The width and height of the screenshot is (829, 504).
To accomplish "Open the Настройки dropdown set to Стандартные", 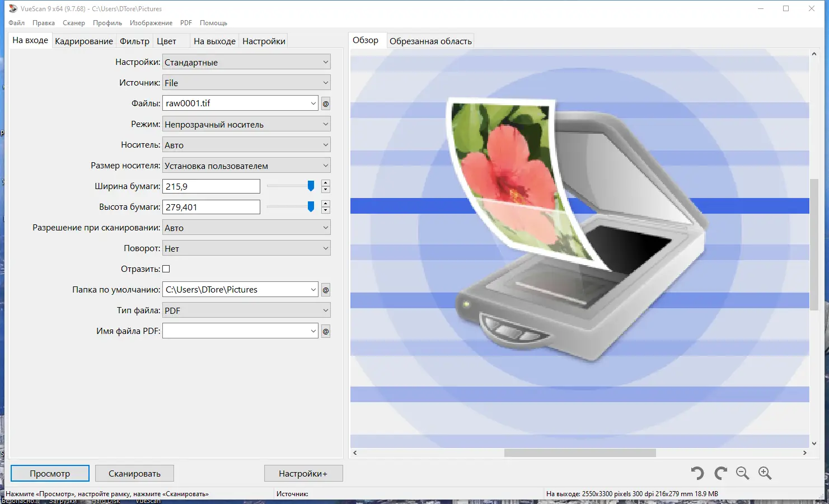I will point(246,62).
